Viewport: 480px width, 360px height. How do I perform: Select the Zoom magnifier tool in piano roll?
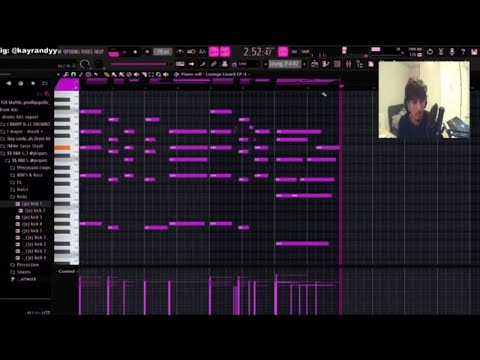coord(159,74)
